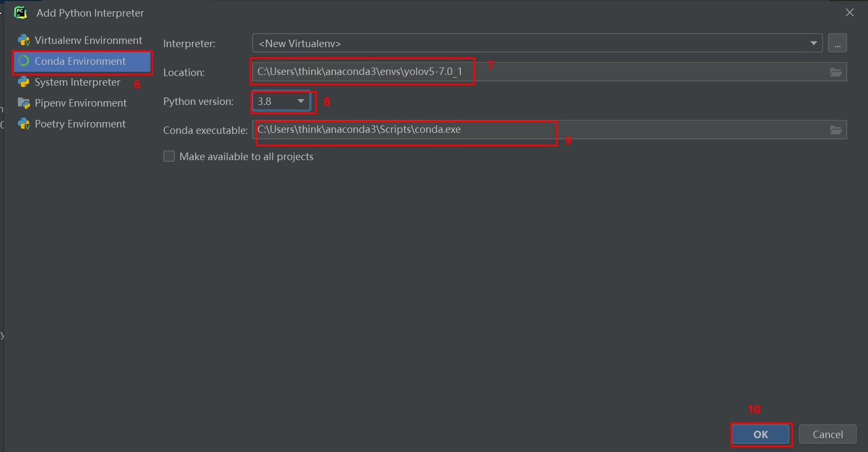This screenshot has width=868, height=452.
Task: Click the 'Location:' label
Action: [x=184, y=73]
